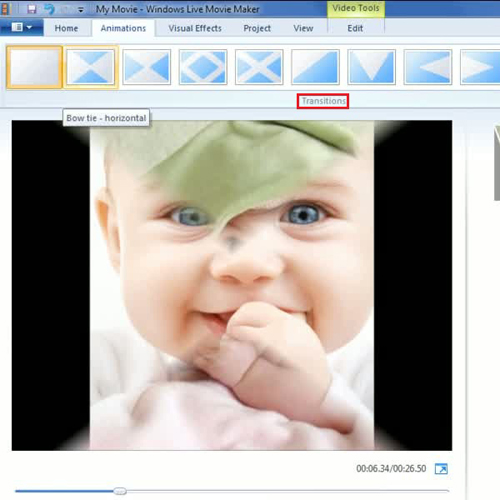Choose the X-shaped cross transition

coord(259,67)
